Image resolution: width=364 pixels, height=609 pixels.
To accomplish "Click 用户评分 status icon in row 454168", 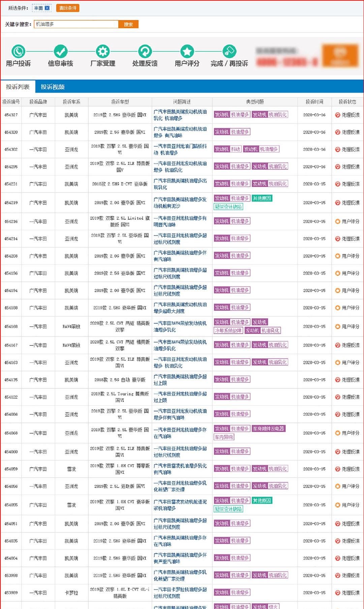I will tap(337, 326).
